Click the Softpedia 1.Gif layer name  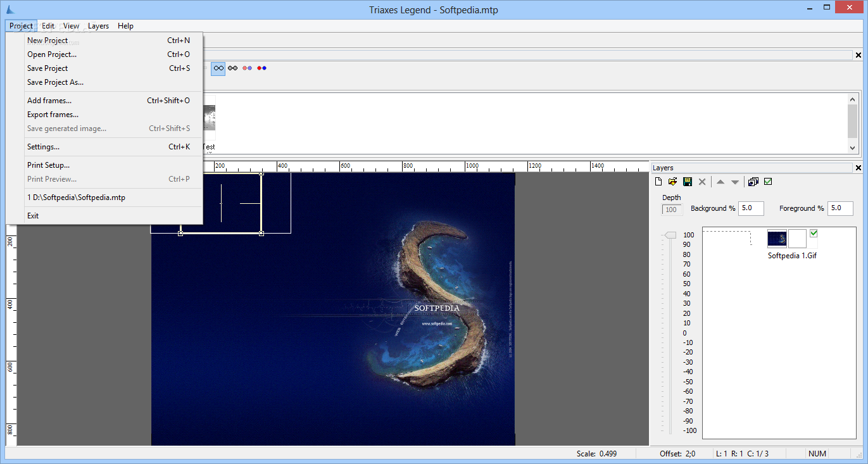(792, 256)
